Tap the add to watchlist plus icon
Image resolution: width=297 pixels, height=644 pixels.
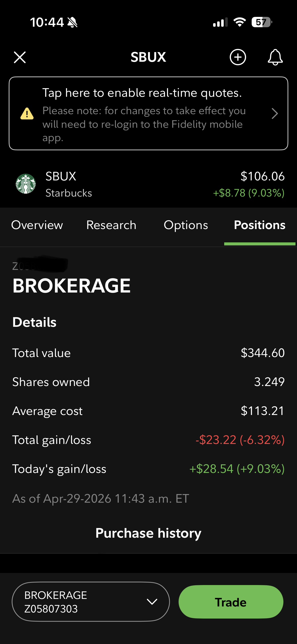238,57
